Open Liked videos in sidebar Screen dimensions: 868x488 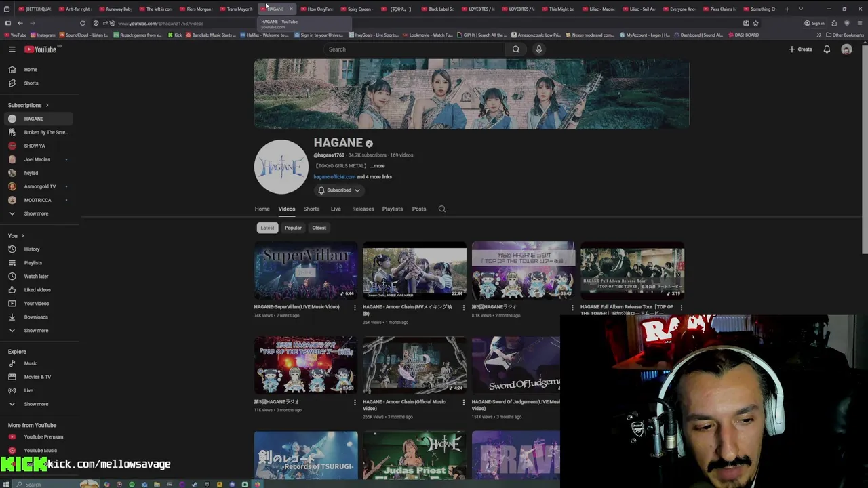(37, 289)
